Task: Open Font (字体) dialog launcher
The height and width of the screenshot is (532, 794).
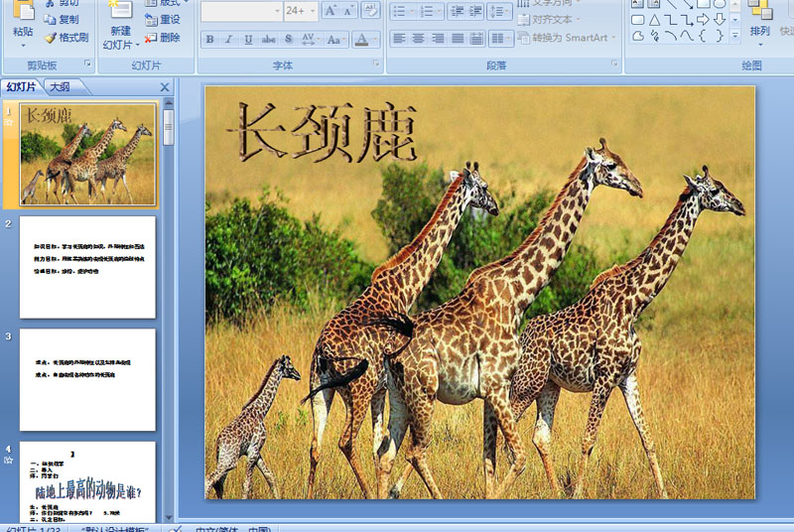Action: 376,64
